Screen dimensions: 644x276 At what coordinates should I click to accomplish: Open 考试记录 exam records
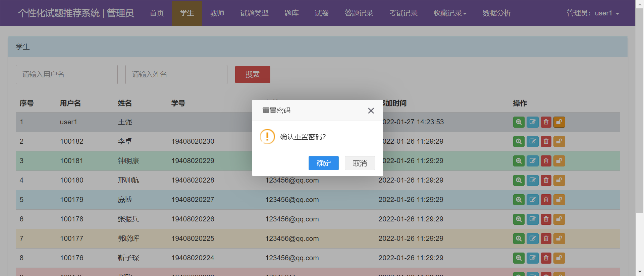pos(404,13)
